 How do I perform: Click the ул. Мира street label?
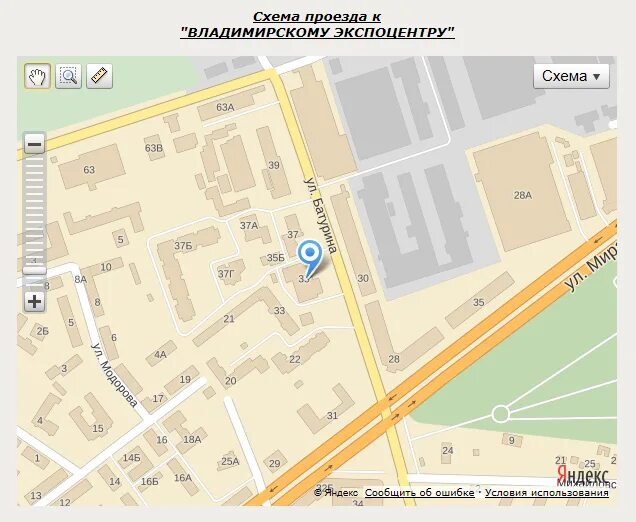(x=591, y=268)
